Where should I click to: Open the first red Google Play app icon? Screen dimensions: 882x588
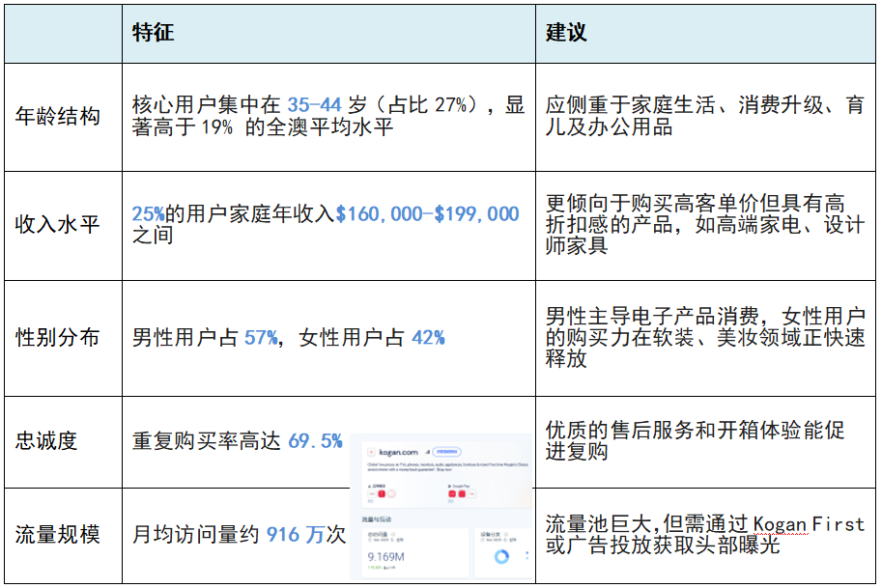pos(452,494)
